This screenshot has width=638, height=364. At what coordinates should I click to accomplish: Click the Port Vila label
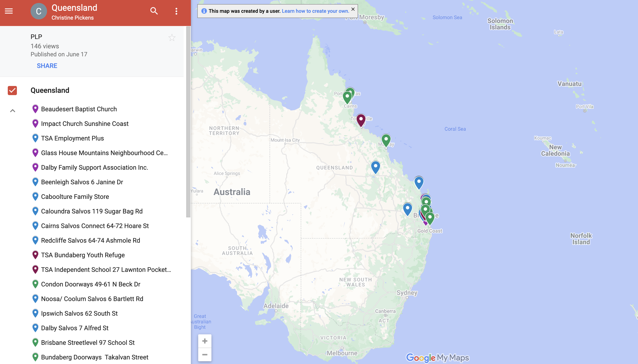point(584,106)
